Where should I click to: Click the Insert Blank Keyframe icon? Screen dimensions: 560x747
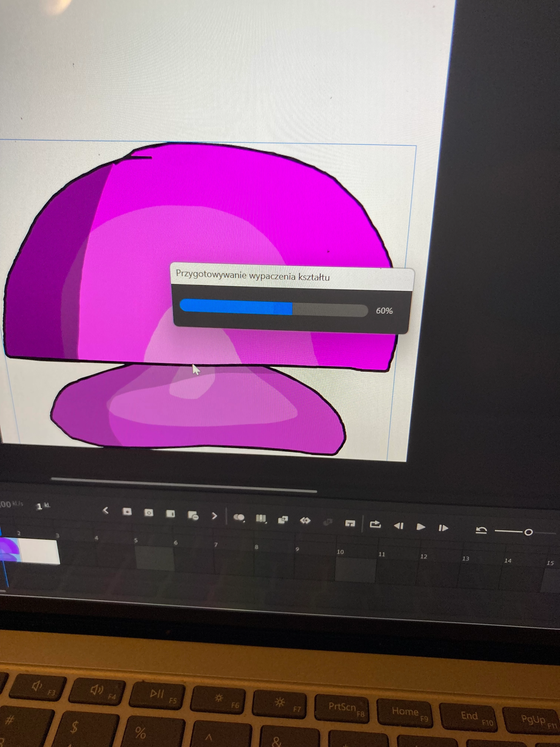[149, 513]
